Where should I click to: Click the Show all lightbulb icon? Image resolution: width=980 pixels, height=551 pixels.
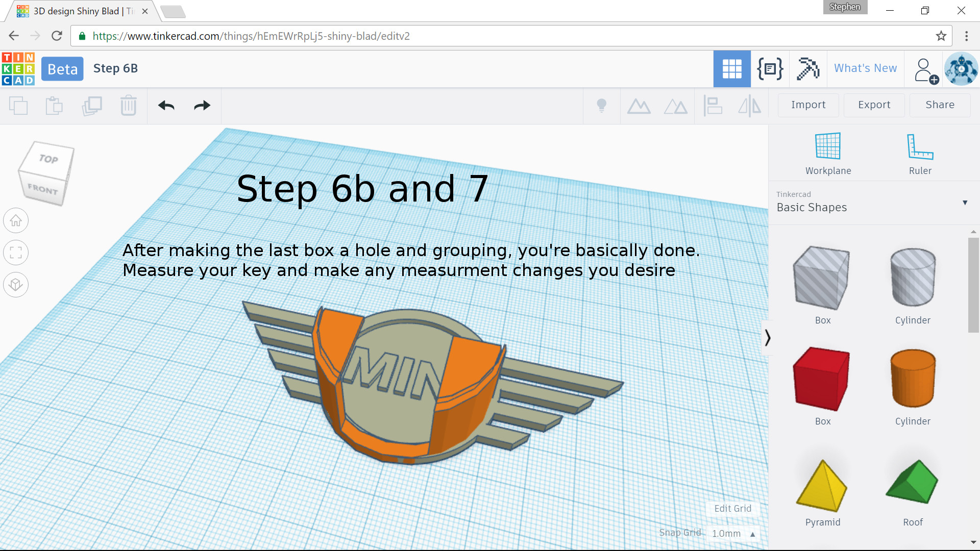[602, 106]
